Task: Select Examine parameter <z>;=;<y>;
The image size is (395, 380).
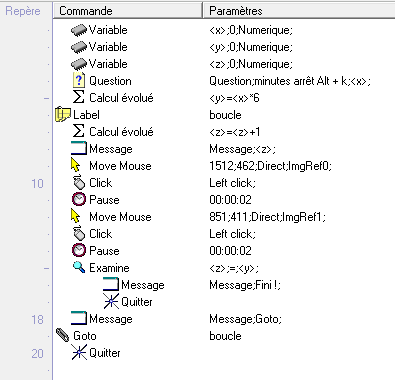Action: (234, 268)
